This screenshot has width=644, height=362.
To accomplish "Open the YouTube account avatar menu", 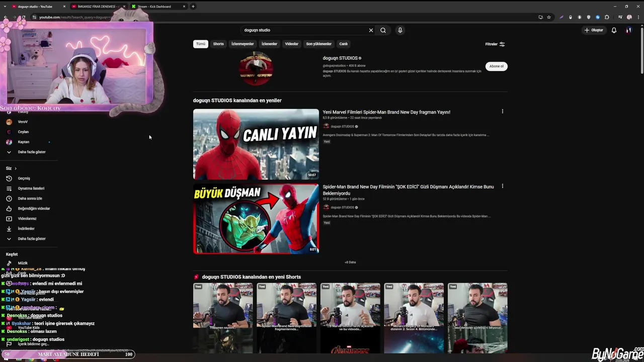I will (x=628, y=30).
